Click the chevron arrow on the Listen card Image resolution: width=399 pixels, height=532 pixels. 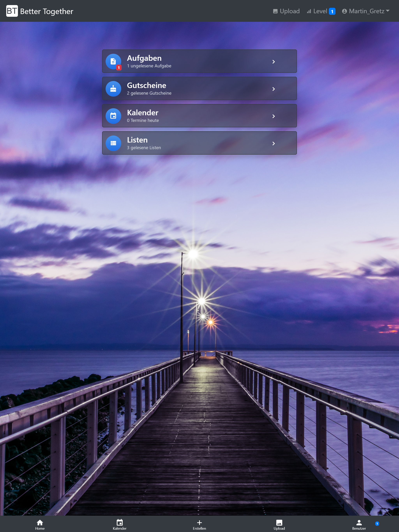point(274,144)
